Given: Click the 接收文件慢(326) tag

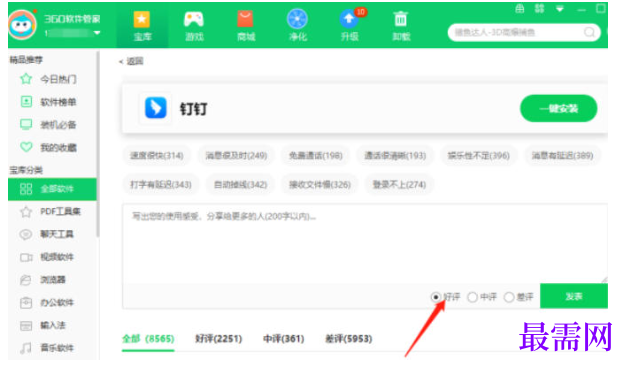Looking at the screenshot, I should [320, 184].
